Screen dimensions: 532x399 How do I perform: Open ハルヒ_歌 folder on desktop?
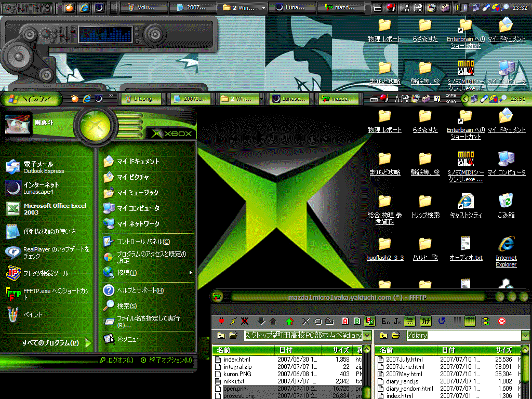tap(425, 249)
